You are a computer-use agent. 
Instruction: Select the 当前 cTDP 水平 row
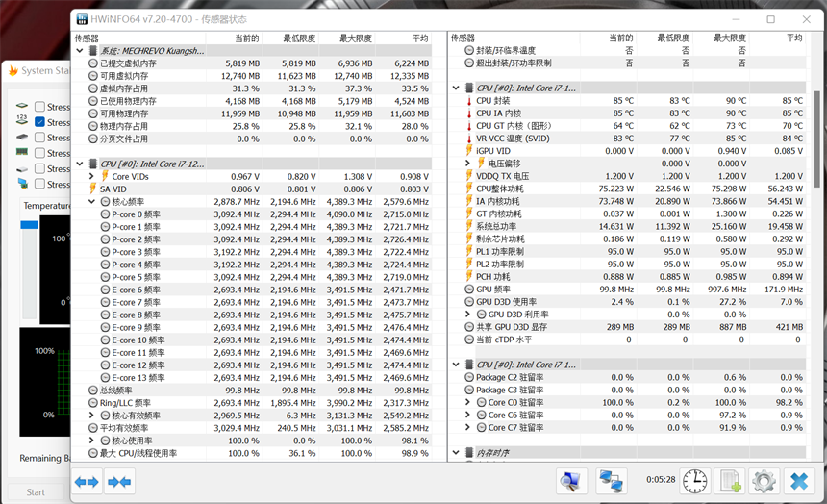click(x=627, y=340)
